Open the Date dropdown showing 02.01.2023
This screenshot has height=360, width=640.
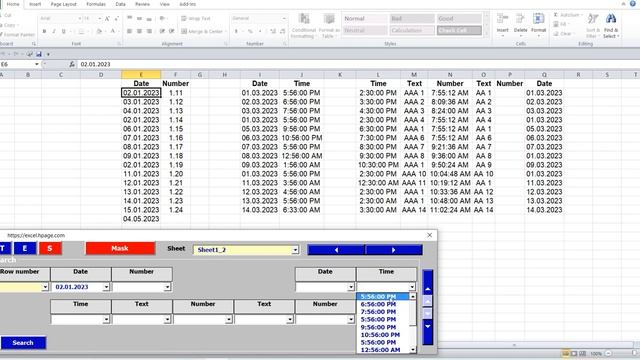(x=106, y=287)
